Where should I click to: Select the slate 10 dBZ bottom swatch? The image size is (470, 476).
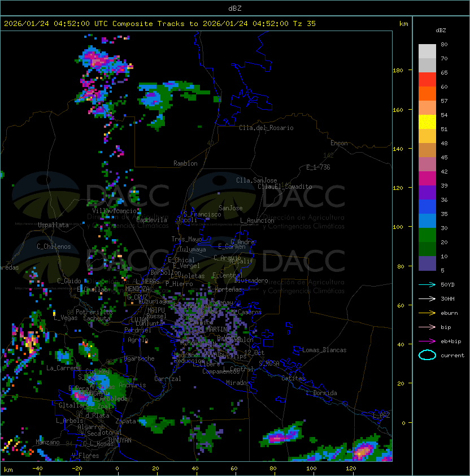[427, 263]
